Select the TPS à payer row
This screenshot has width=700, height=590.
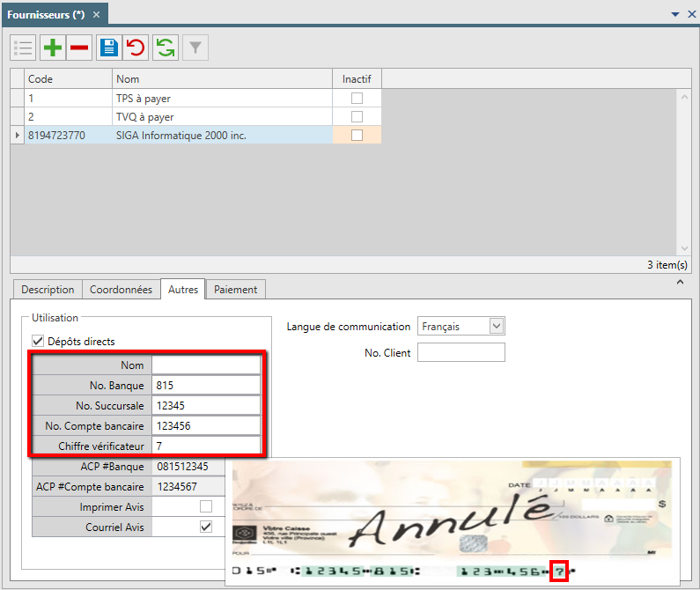pos(196,99)
